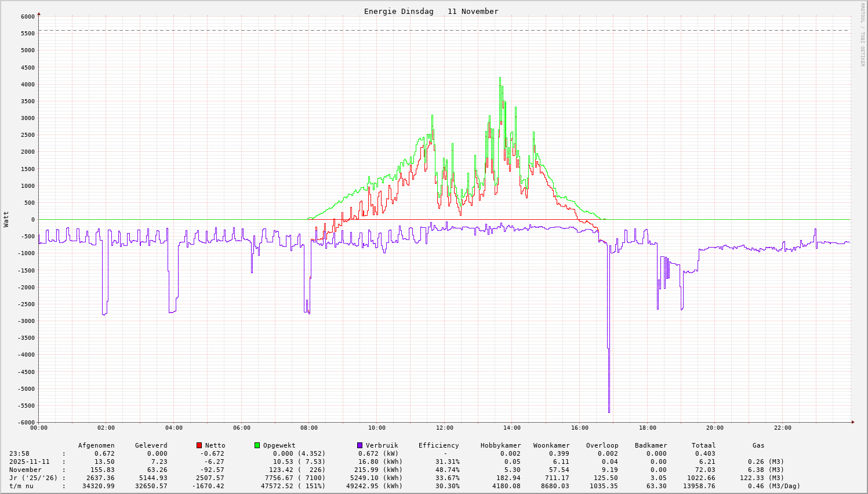Click the RRDTOOL / TOBI OETIKER watermark
This screenshot has width=868, height=494.
point(862,34)
